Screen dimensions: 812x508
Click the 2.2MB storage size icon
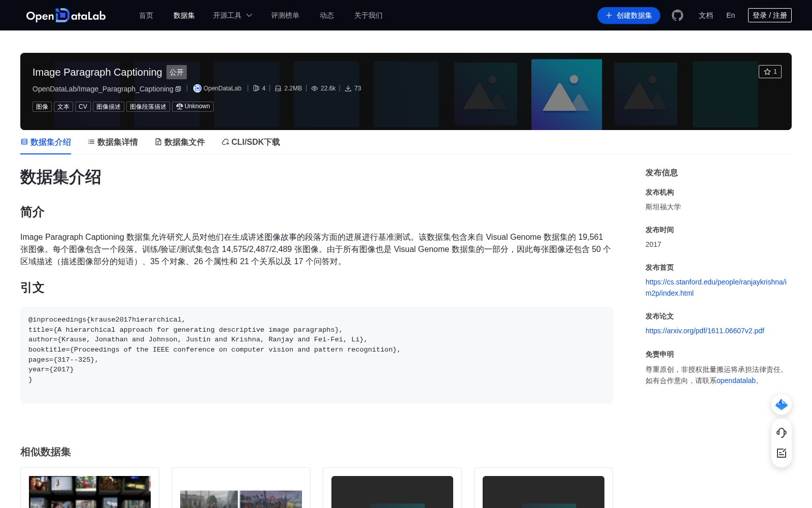[x=278, y=88]
